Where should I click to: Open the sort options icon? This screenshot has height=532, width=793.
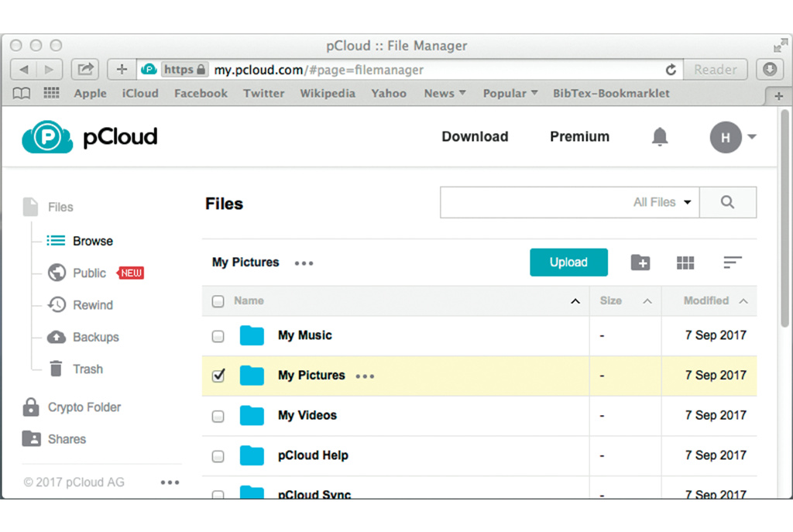point(732,263)
